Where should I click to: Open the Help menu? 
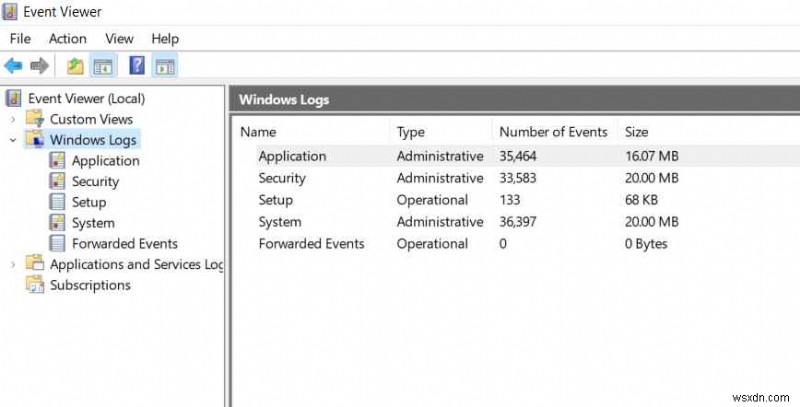point(165,39)
